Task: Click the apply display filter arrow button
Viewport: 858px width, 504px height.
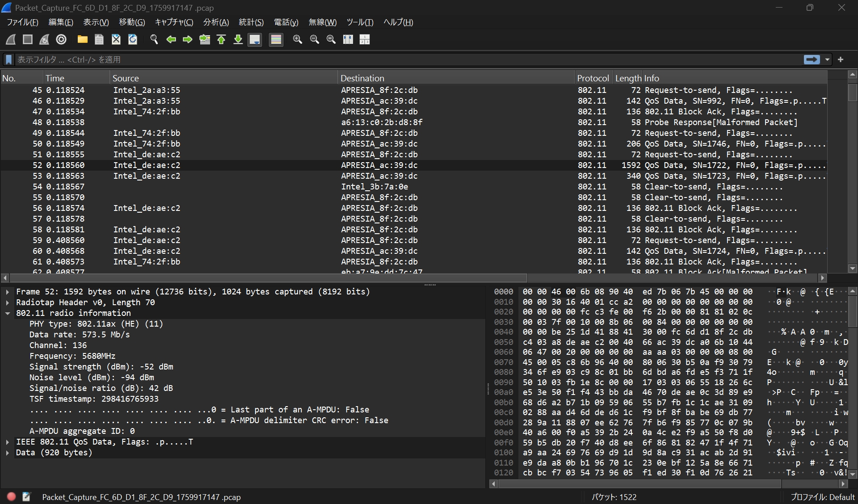Action: pyautogui.click(x=812, y=59)
